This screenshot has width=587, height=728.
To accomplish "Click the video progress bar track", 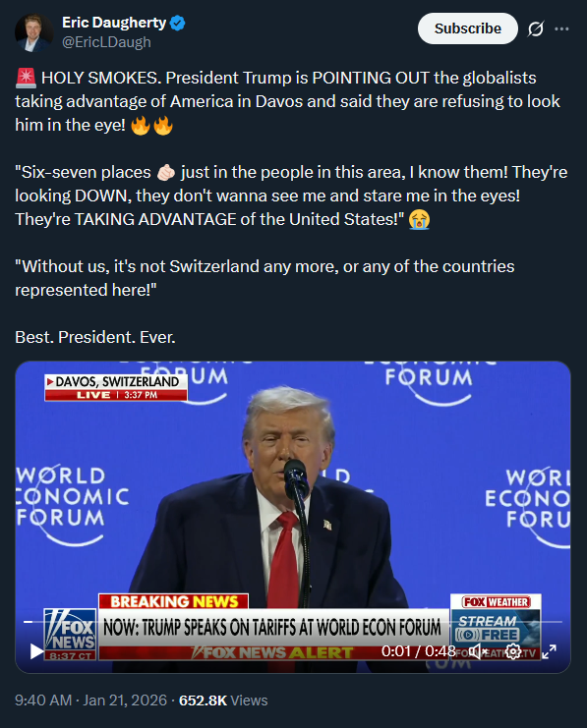I will [x=293, y=621].
